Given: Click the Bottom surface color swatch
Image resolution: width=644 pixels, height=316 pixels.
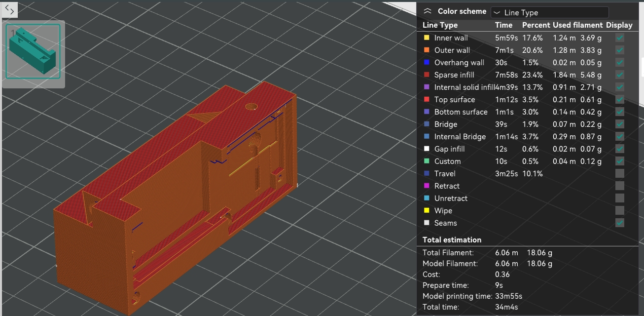Looking at the screenshot, I should [x=427, y=112].
